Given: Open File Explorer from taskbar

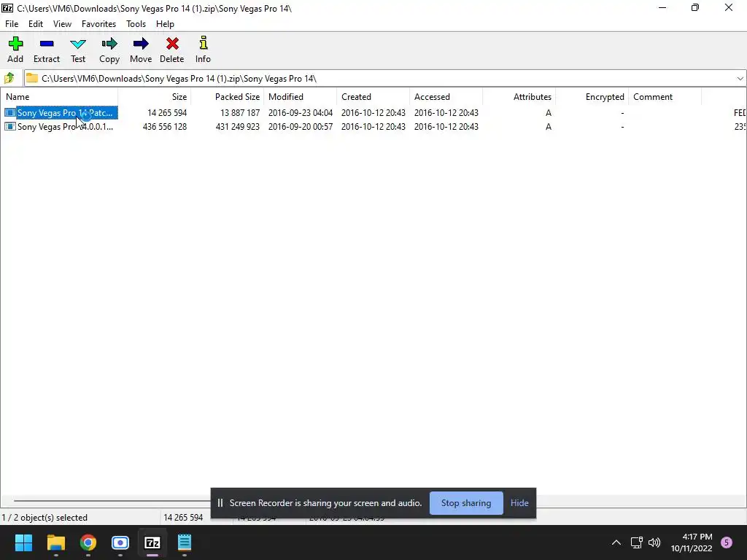Looking at the screenshot, I should pos(55,542).
